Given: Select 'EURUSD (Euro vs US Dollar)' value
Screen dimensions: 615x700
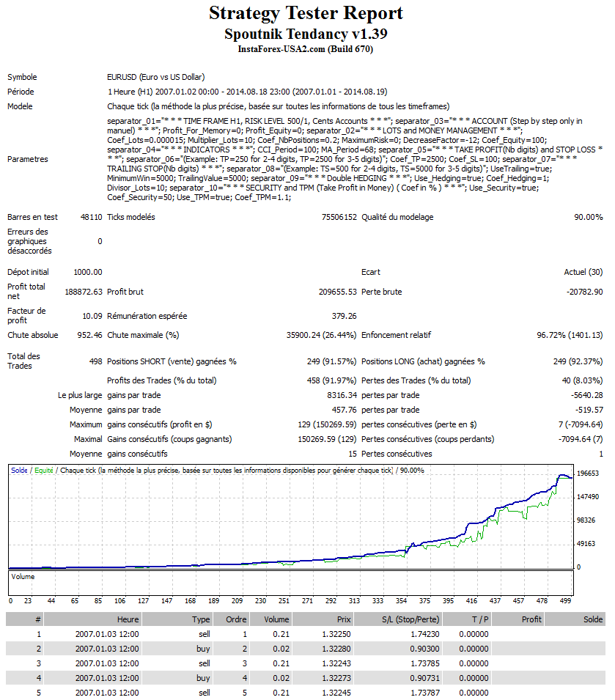Looking at the screenshot, I should coord(155,77).
